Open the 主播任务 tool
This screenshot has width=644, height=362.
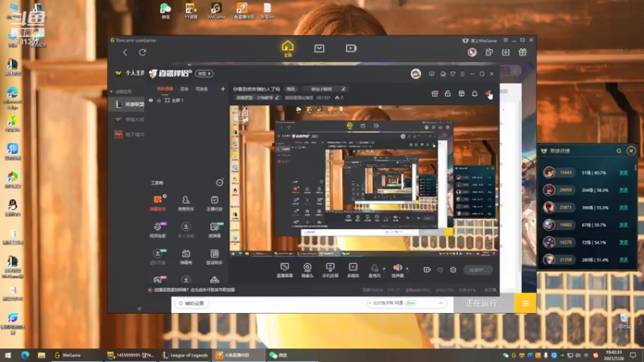pyautogui.click(x=214, y=204)
